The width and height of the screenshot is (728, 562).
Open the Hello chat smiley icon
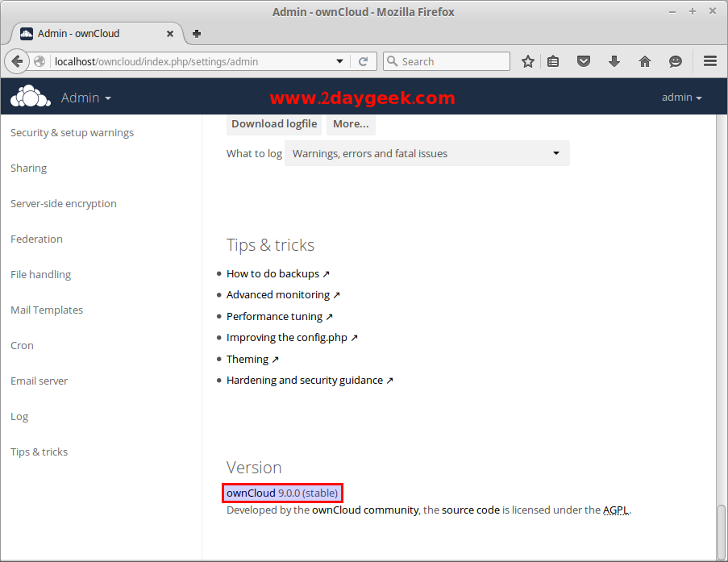(x=676, y=61)
